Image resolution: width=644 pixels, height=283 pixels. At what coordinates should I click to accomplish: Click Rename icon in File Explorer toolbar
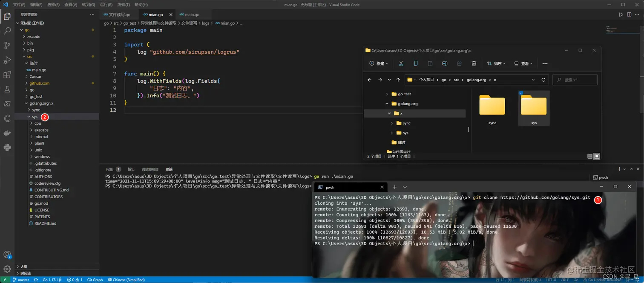(x=445, y=63)
